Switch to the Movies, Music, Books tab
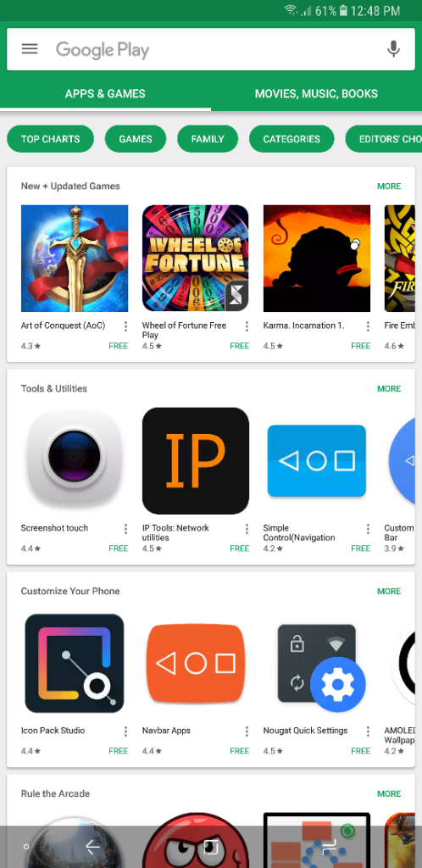This screenshot has height=868, width=422. 316,93
